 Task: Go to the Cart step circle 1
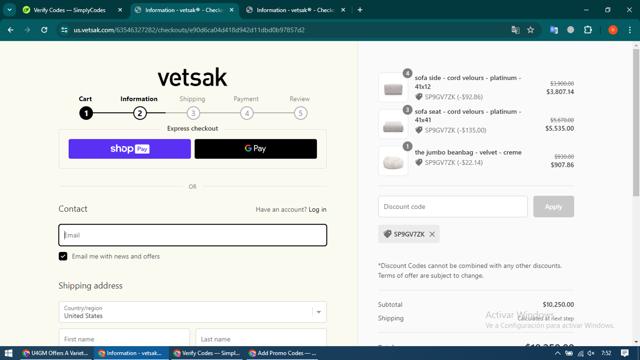(86, 113)
